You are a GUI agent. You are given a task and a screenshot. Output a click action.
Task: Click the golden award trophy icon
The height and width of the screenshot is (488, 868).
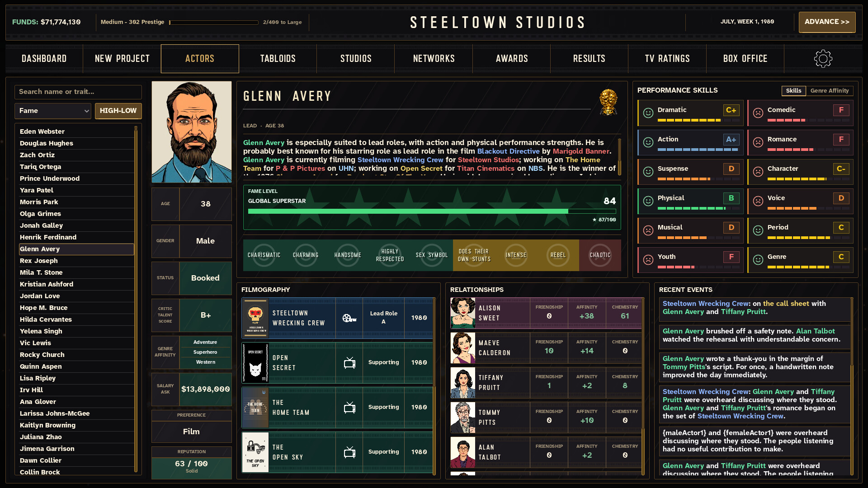tap(608, 102)
